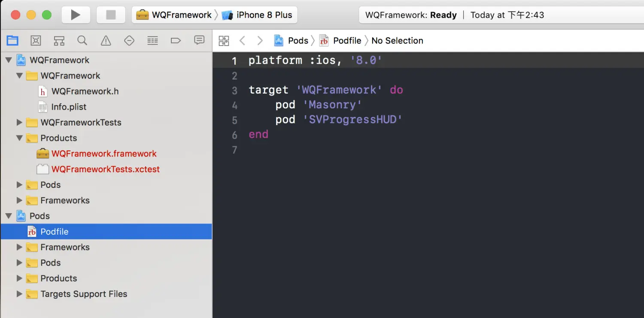Click the platform :ios line text
Screen dimensions: 644x318
315,60
